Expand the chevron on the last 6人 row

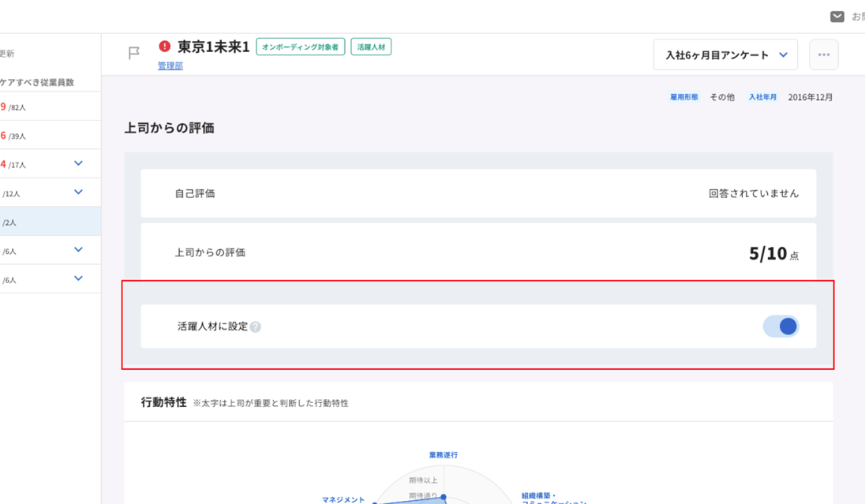(77, 278)
